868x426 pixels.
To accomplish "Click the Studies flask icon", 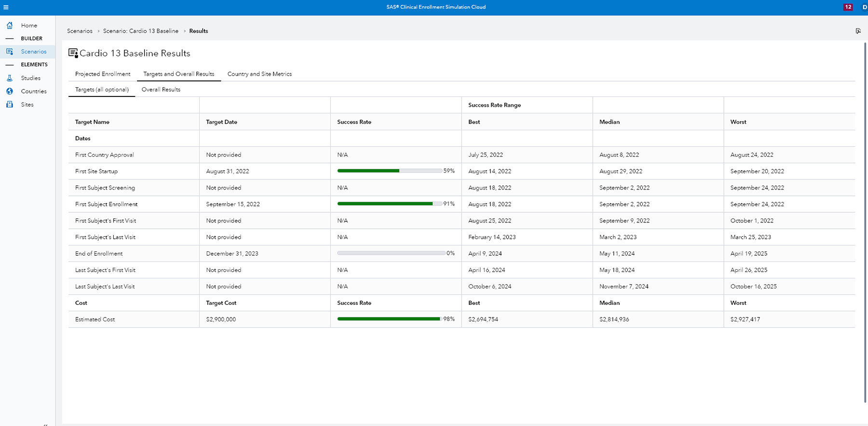I will click(10, 78).
